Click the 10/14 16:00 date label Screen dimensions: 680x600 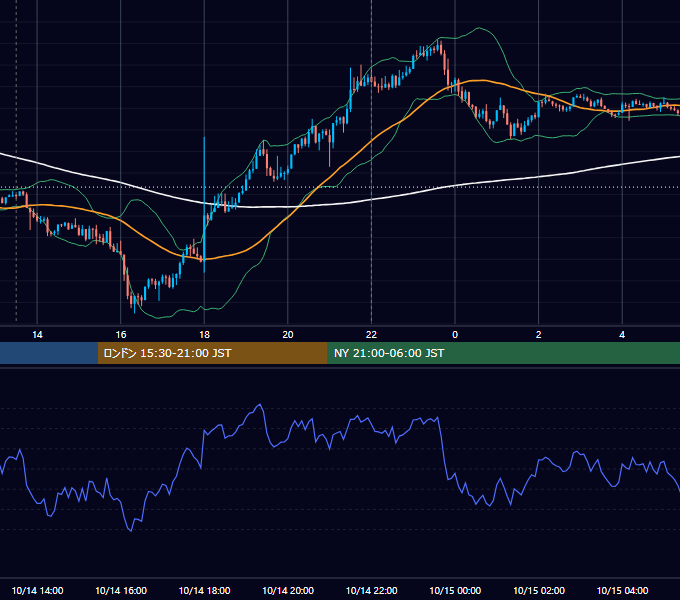[121, 590]
